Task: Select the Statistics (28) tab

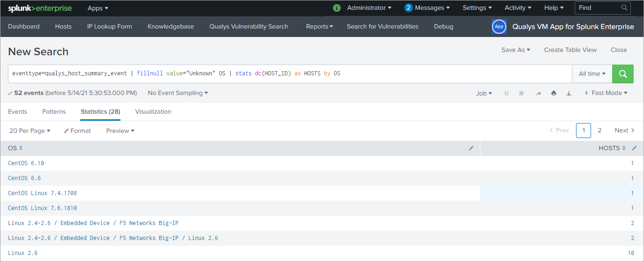Action: [x=100, y=112]
